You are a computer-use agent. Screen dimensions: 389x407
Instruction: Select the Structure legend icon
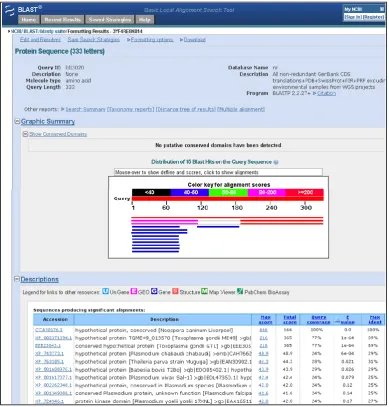(x=175, y=291)
